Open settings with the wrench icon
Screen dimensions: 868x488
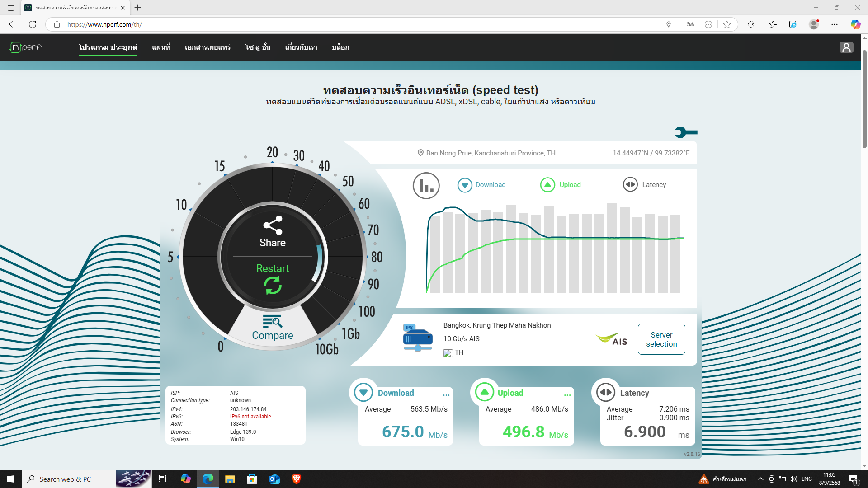[x=686, y=132]
